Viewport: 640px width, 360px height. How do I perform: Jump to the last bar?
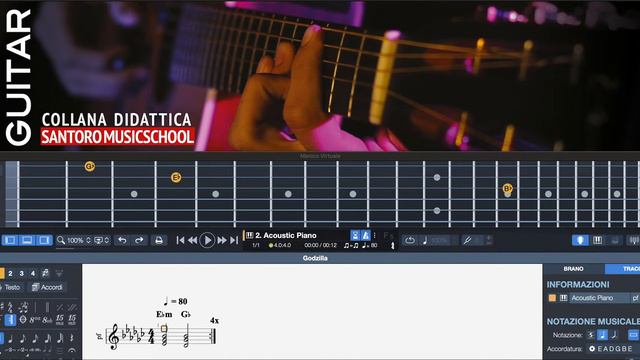[x=234, y=240]
